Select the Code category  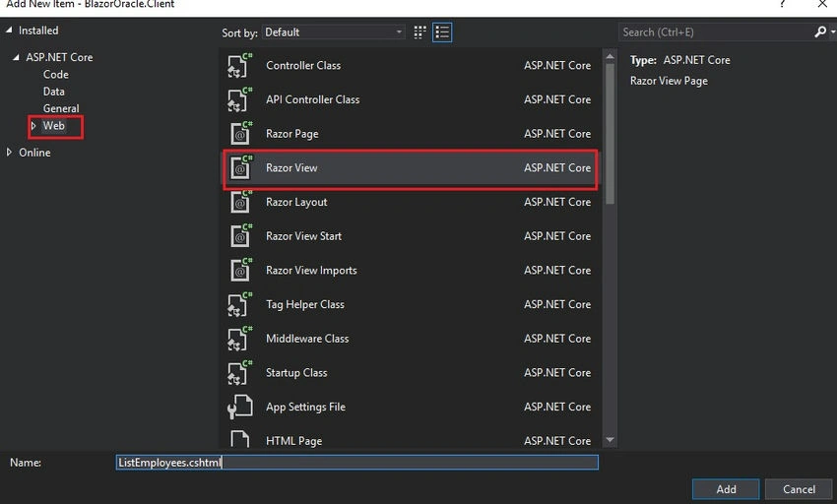[55, 74]
